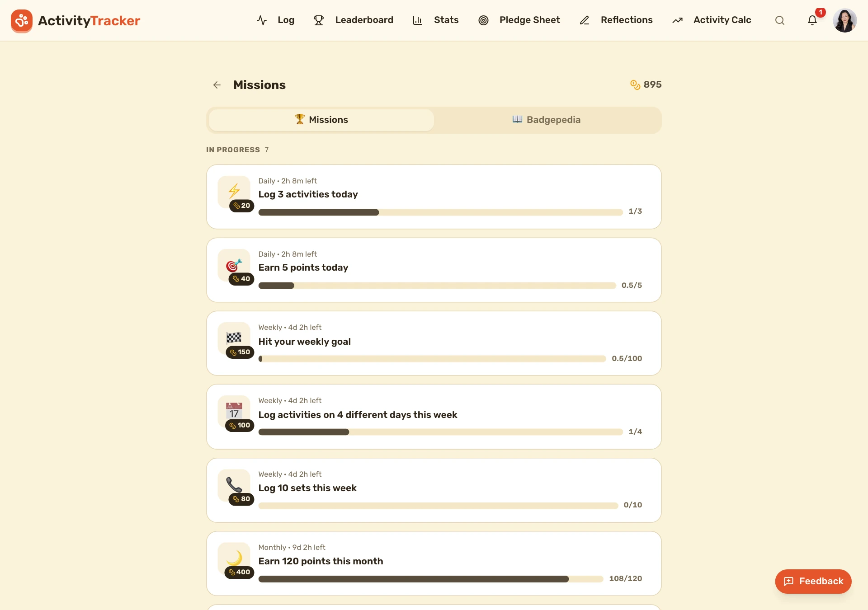
Task: Click the crescent moon mission icon
Action: (x=234, y=558)
